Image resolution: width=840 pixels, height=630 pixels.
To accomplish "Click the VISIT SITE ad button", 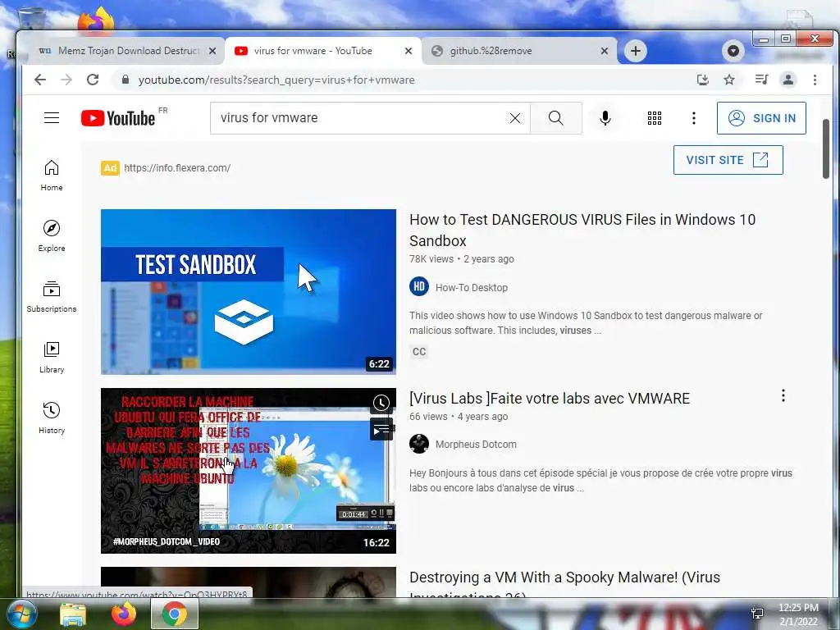I will click(728, 160).
